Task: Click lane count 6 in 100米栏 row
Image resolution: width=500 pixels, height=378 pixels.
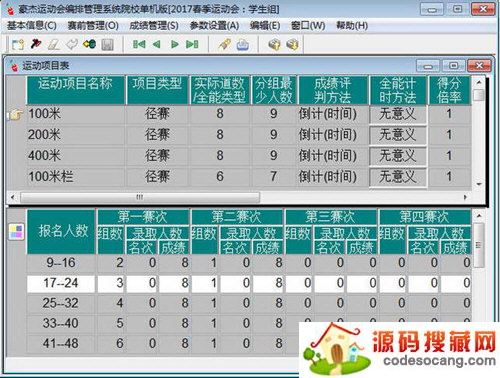Action: [220, 177]
